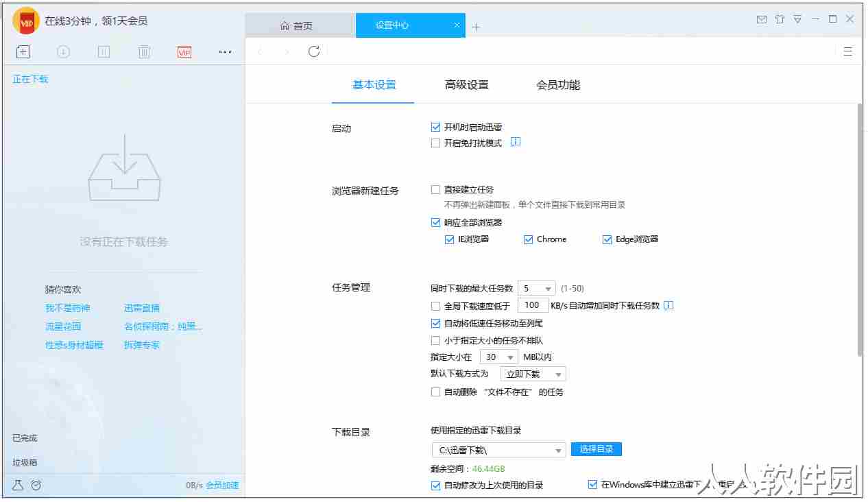Enable 全局下载速度低于 checkbox
Screen dimensions: 868x502
click(435, 306)
